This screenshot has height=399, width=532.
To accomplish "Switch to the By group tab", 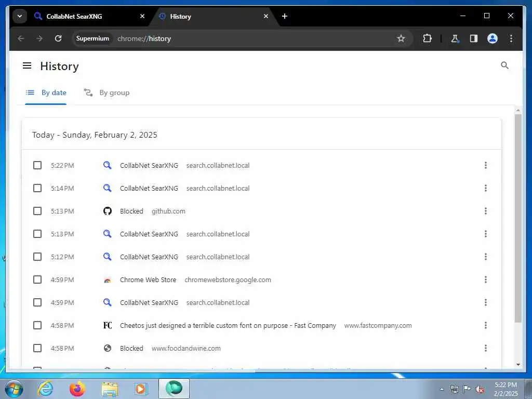I will pos(107,92).
